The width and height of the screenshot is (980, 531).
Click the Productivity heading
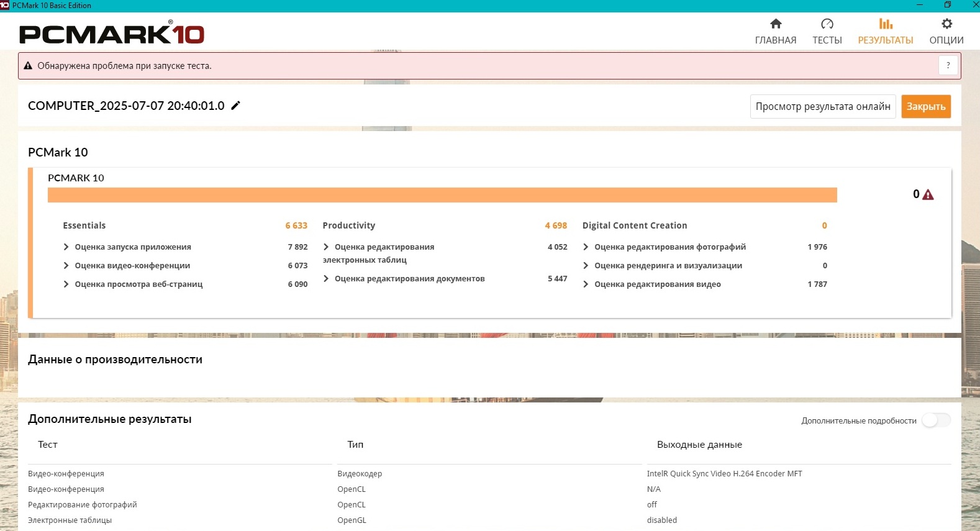click(x=349, y=225)
